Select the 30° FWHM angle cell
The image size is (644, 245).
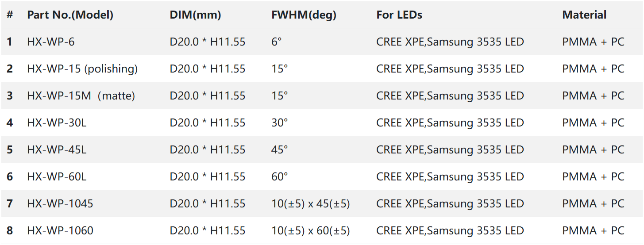[x=280, y=123]
